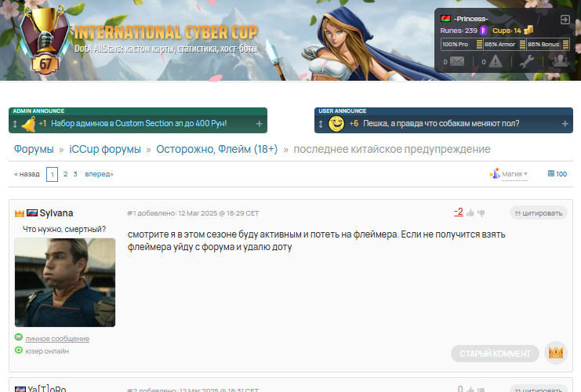581x392 pixels.
Task: Select current page 1 in pagination
Action: pos(53,174)
